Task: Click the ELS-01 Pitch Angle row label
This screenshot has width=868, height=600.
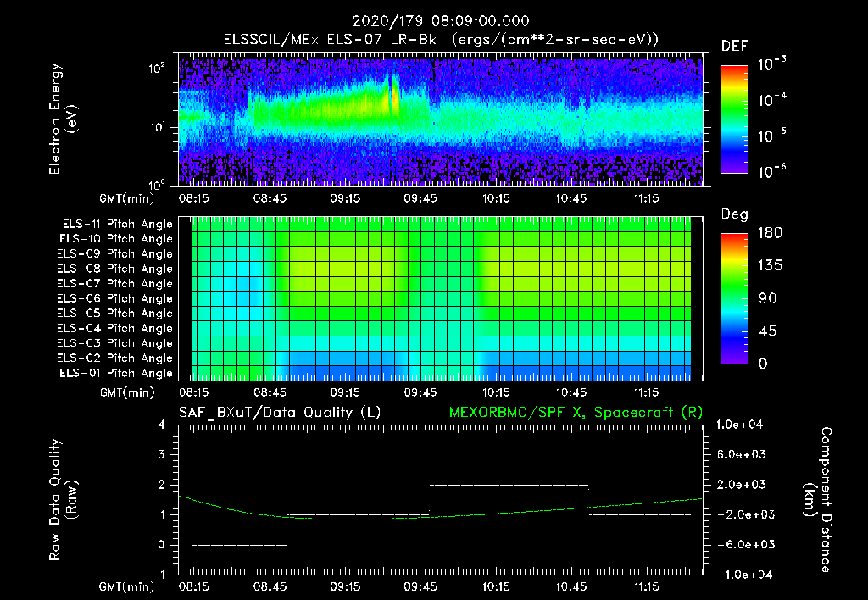Action: tap(116, 373)
